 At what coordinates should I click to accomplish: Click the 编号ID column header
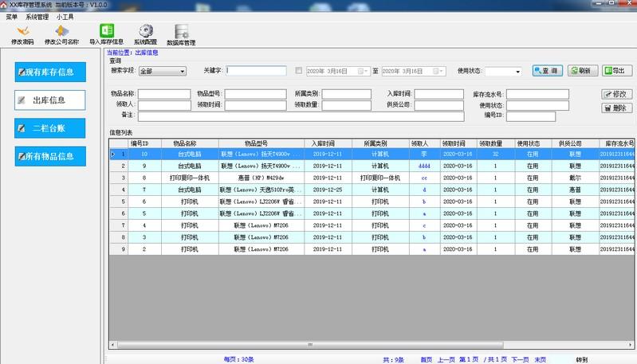[144, 143]
